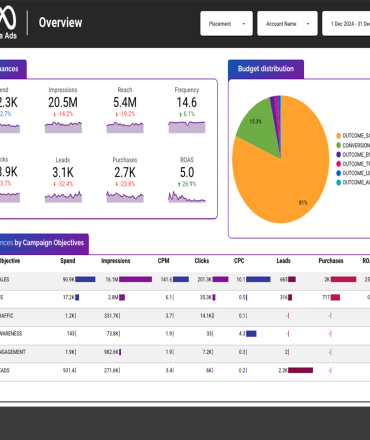
Task: Sort table by Leads column header
Action: coord(283,261)
